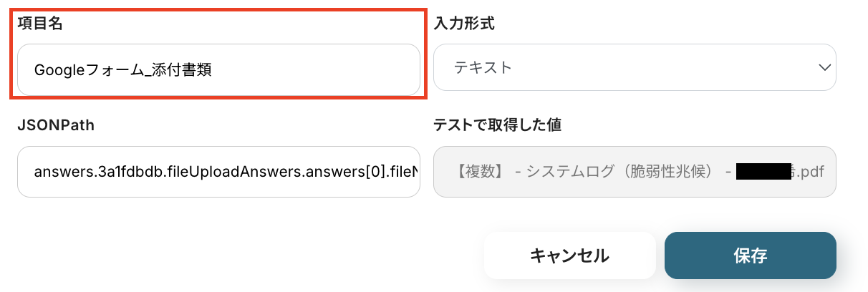Click the テストで取得した値 label
Screen dimensions: 868x292
tap(497, 125)
